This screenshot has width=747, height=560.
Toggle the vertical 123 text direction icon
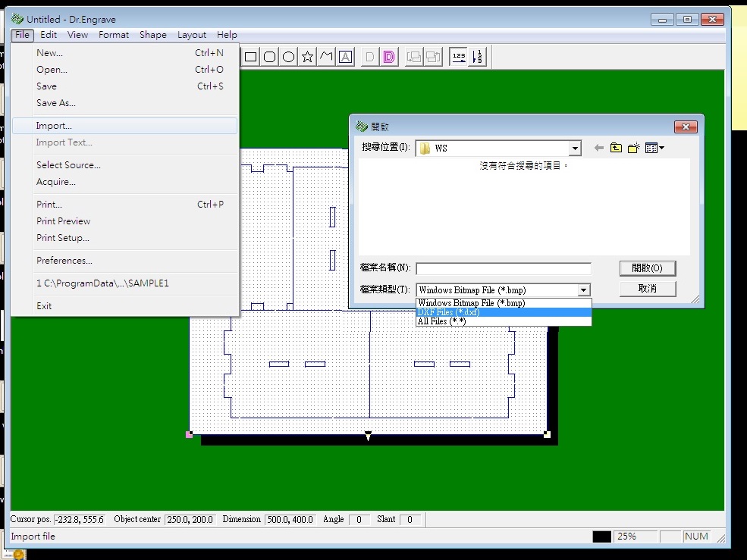tap(477, 57)
